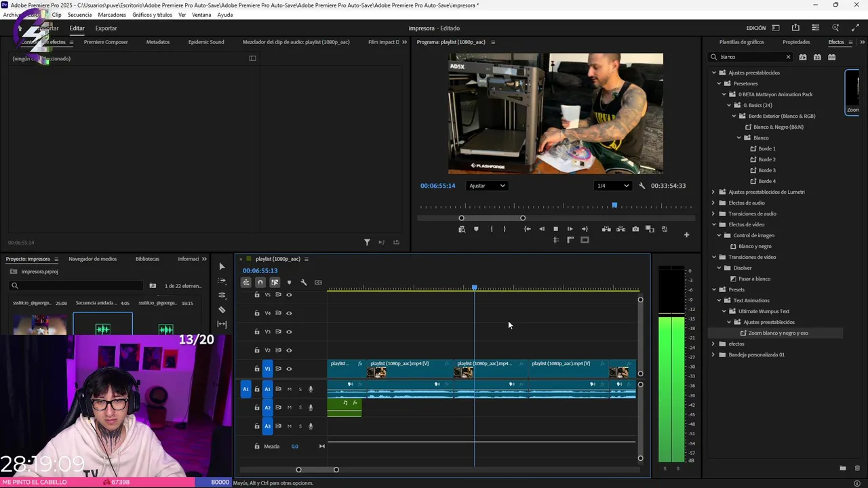Click the Comparison View icon
Screen dimensions: 868x488
pyautogui.click(x=650, y=229)
